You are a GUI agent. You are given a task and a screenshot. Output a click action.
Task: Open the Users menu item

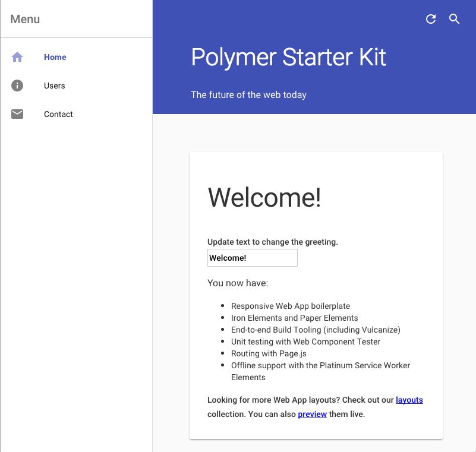(76, 86)
